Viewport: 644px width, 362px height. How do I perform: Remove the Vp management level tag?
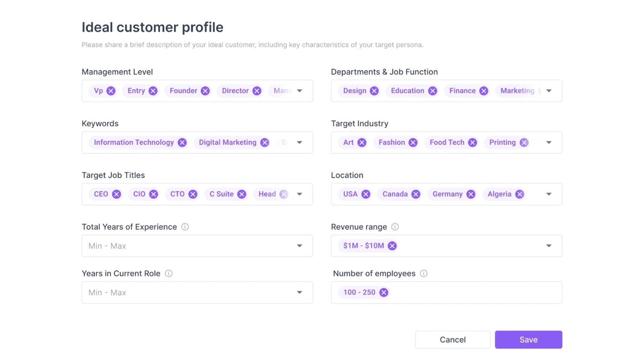click(x=111, y=90)
